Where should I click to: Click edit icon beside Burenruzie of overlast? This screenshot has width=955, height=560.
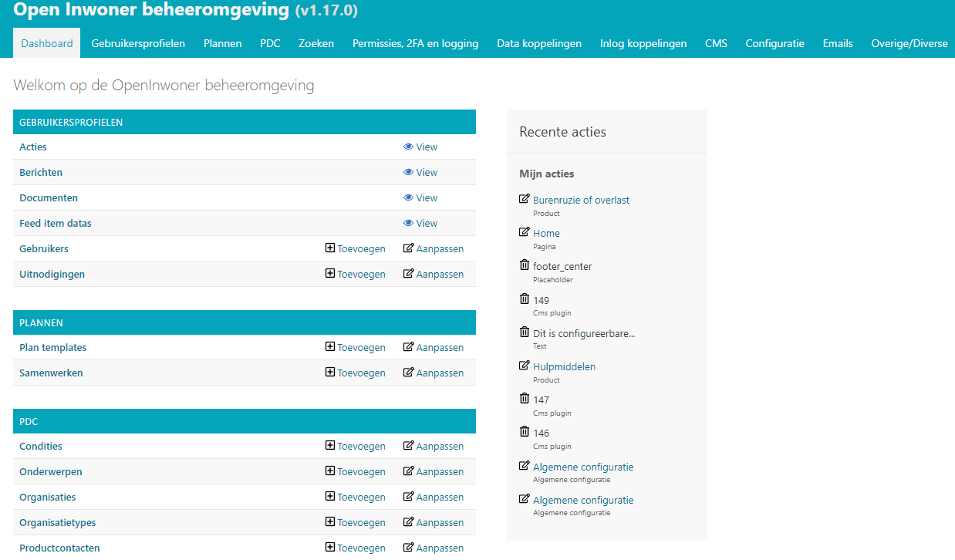(x=525, y=200)
